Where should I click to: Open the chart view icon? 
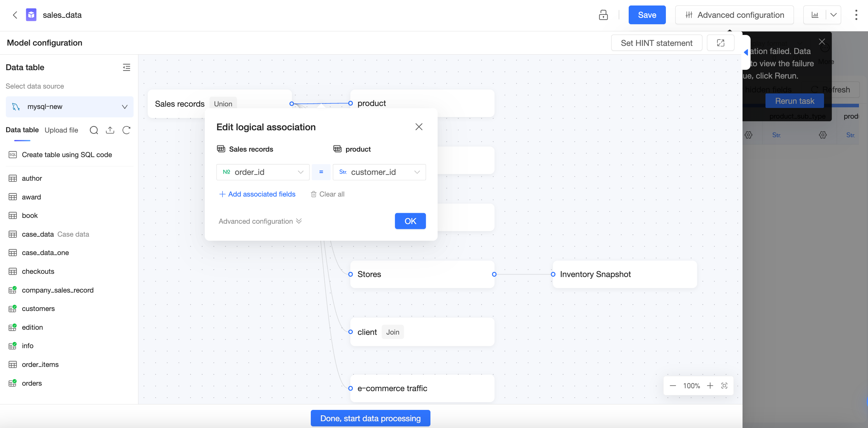(815, 15)
